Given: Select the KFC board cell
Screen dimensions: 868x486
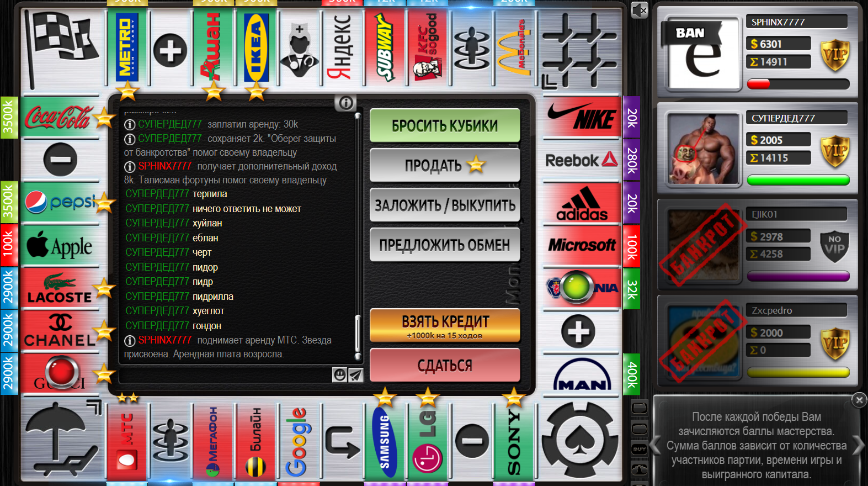Looking at the screenshot, I should click(428, 49).
